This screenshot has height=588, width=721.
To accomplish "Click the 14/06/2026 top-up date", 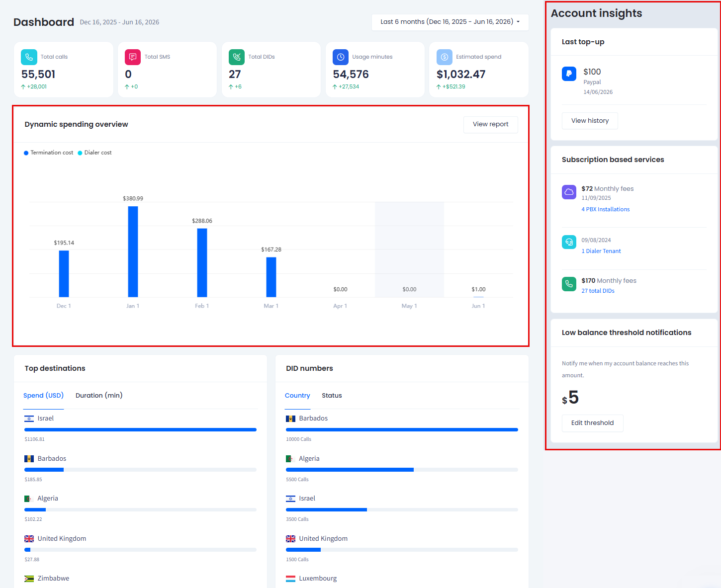I will coord(598,92).
